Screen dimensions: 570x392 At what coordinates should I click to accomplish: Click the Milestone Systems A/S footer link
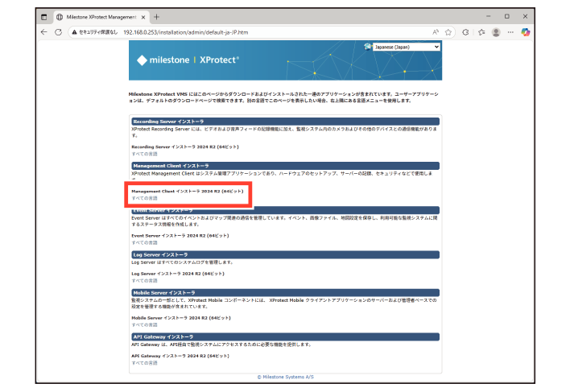click(x=285, y=377)
